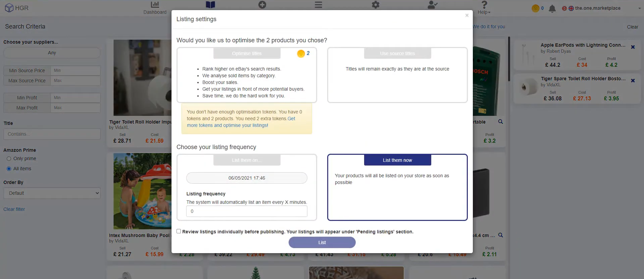Open the schedule date 06/05/2021 17:46 field
Image resolution: width=644 pixels, height=279 pixels.
click(x=247, y=178)
